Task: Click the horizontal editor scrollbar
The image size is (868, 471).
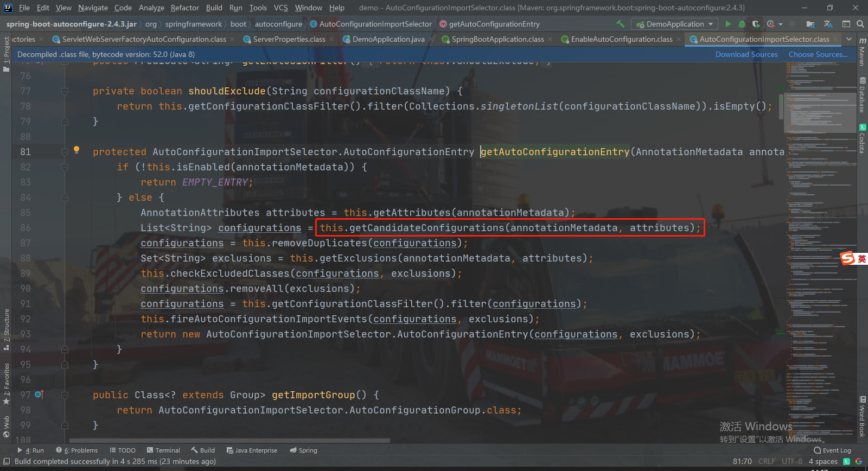Action: pos(229,441)
